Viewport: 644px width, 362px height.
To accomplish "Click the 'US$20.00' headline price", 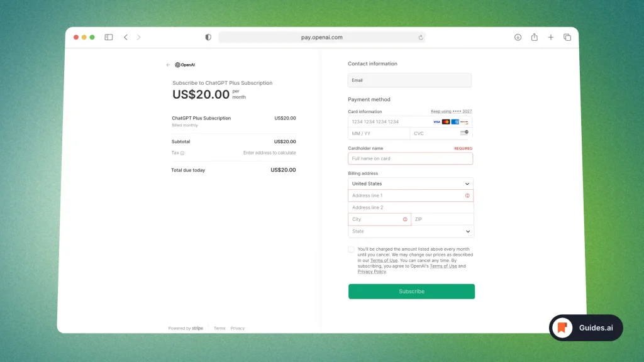I will (201, 94).
